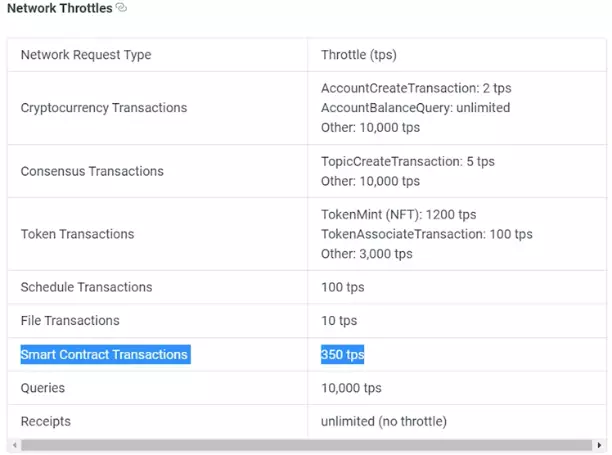Click the highlighted 350 tps value
This screenshot has width=612, height=455.
tap(342, 354)
